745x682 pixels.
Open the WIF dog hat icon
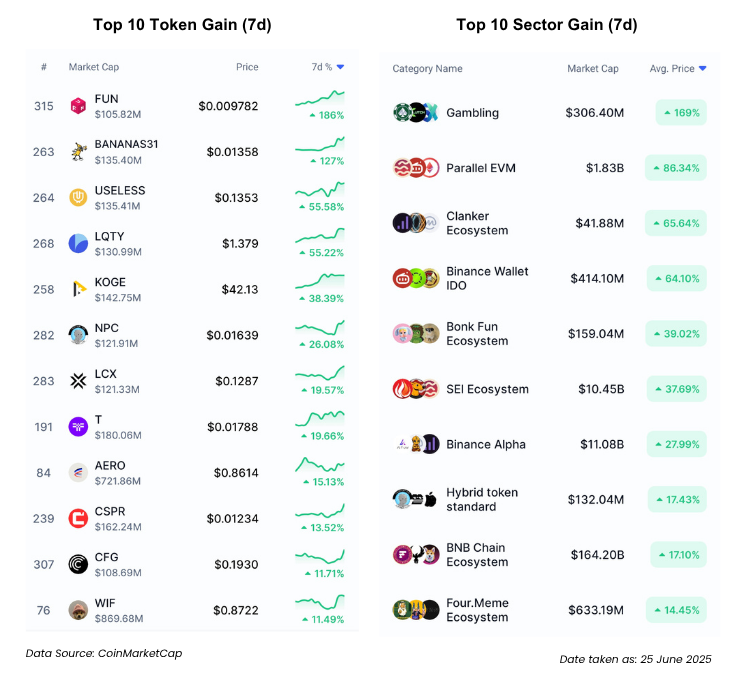click(78, 610)
